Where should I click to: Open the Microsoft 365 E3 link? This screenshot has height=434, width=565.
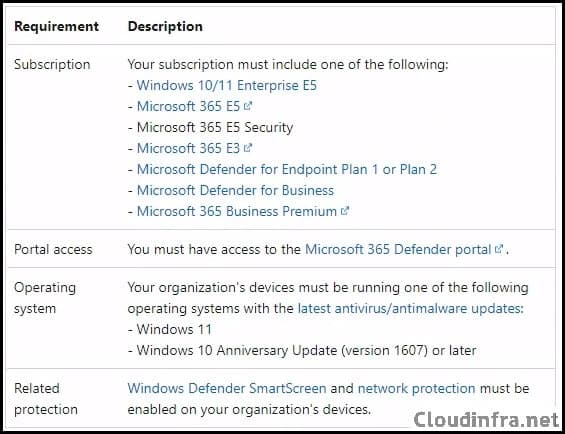point(188,148)
